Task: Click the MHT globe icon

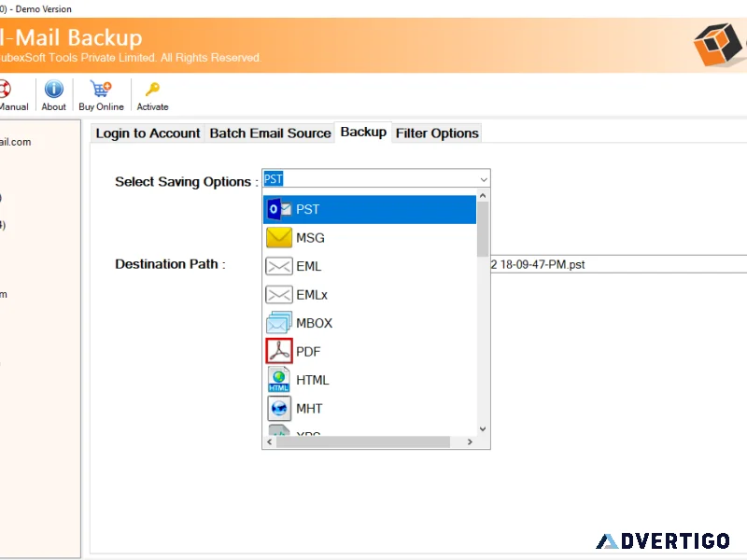Action: [279, 408]
